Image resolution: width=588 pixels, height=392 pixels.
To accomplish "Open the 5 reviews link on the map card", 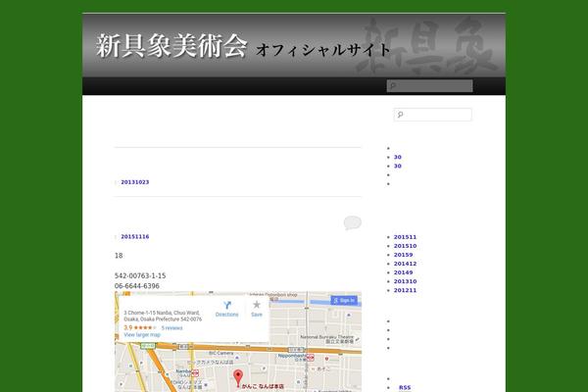I will [171, 328].
